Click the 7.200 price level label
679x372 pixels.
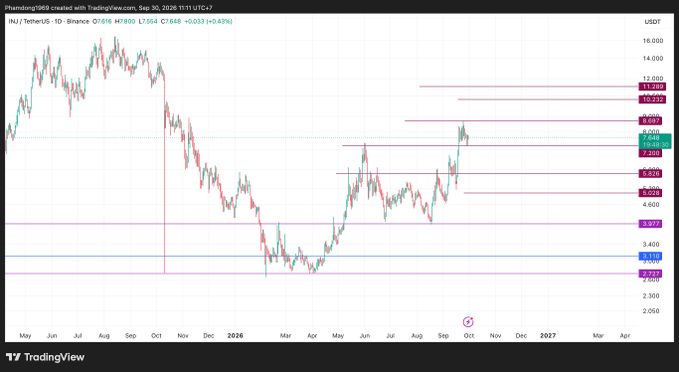[651, 153]
